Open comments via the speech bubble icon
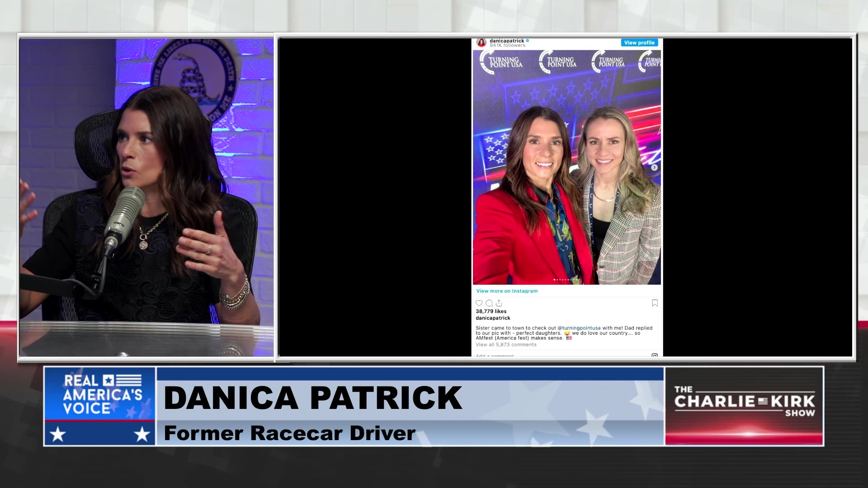The image size is (868, 488). [x=489, y=303]
